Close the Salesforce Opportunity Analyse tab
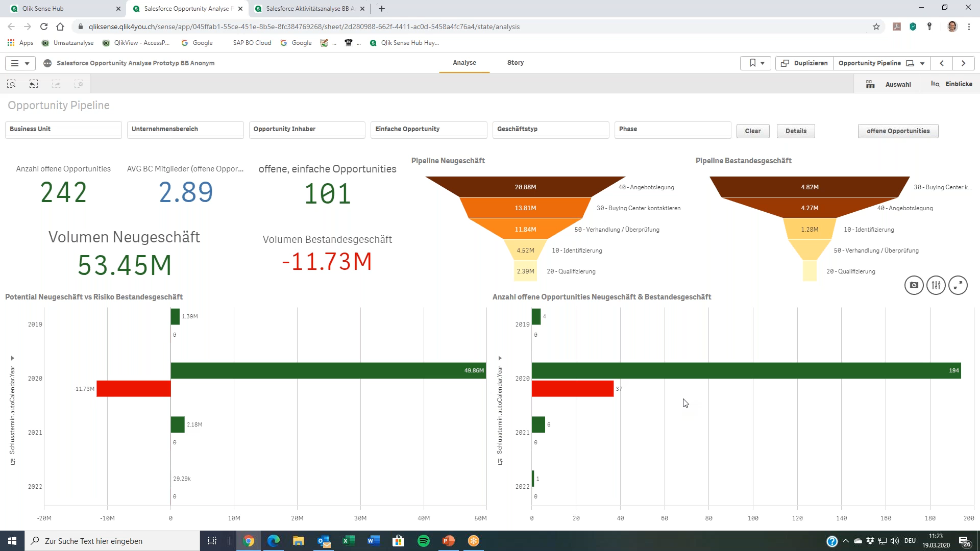 click(240, 9)
